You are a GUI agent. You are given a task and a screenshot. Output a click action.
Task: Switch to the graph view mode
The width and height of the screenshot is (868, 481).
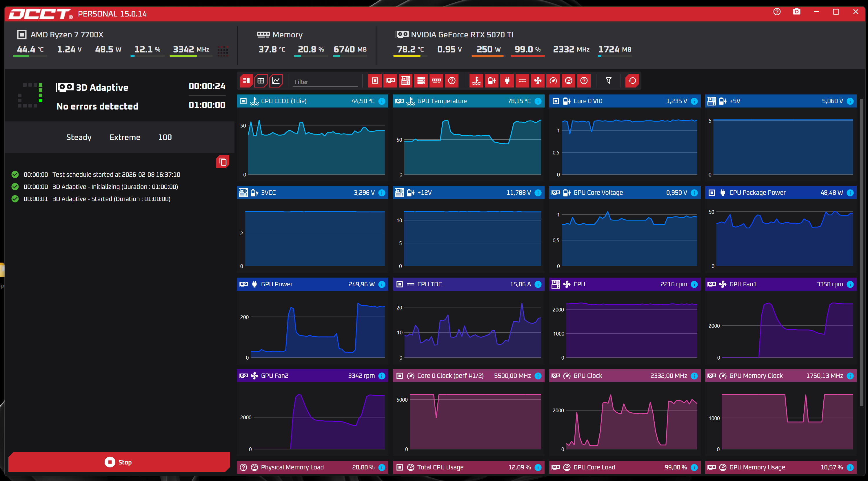coord(276,81)
